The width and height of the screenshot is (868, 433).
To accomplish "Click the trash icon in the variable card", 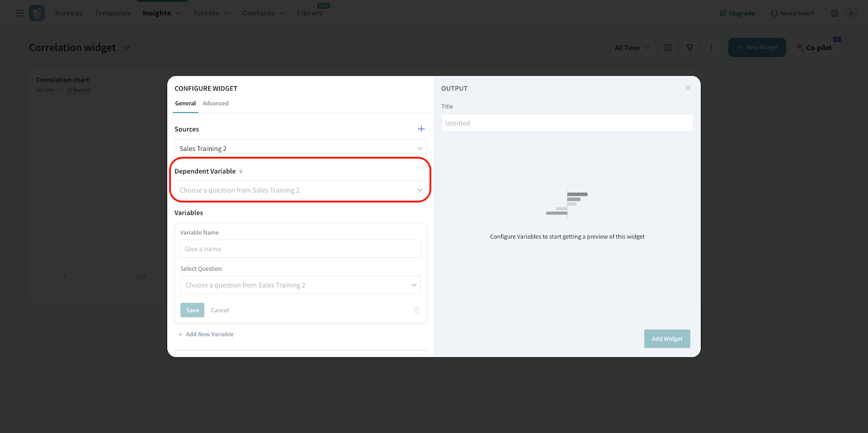I will (417, 310).
